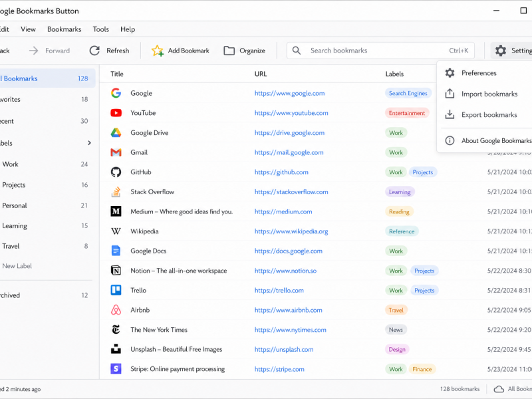532x399 pixels.
Task: Click the Add Bookmark star icon
Action: point(157,51)
